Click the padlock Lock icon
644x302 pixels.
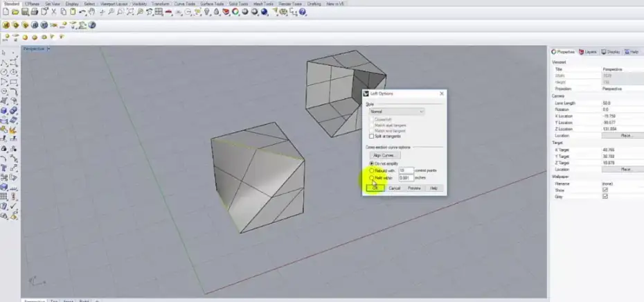(217, 12)
